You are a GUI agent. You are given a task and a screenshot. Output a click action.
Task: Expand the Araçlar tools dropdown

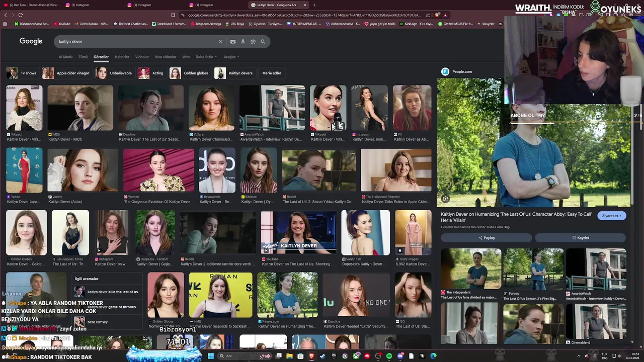(231, 57)
